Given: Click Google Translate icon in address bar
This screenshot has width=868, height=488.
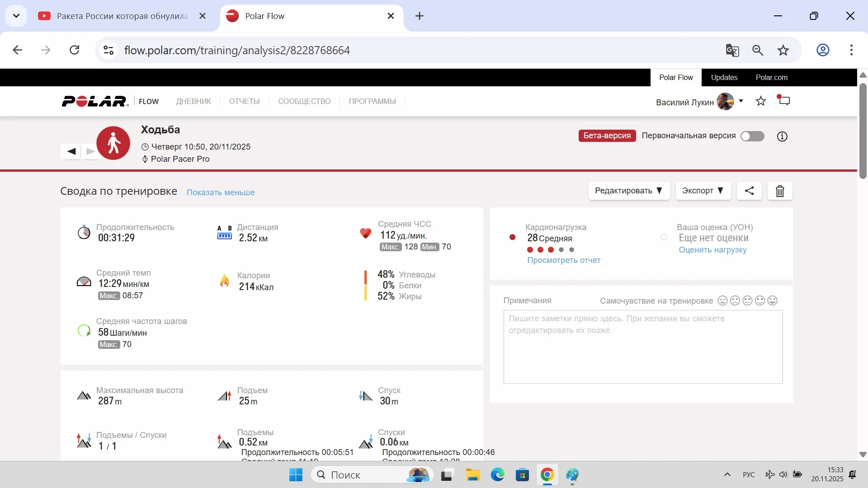Looking at the screenshot, I should (x=732, y=50).
